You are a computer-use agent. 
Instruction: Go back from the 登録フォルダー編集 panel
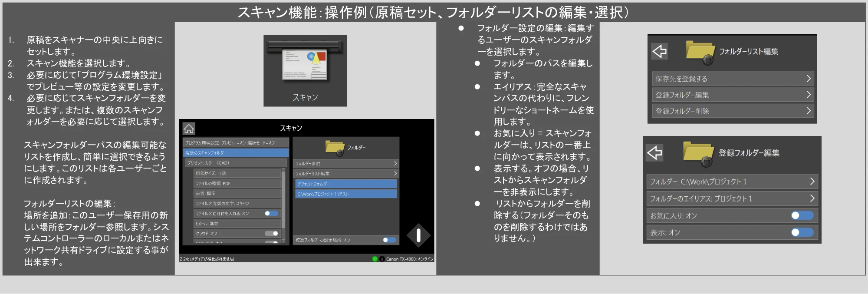click(654, 152)
